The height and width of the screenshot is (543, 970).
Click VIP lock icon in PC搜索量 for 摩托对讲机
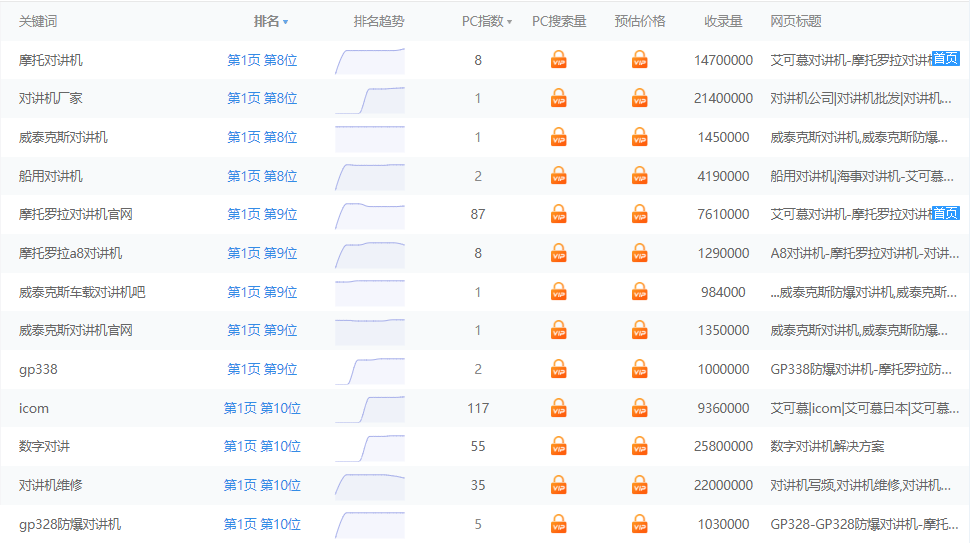(559, 60)
